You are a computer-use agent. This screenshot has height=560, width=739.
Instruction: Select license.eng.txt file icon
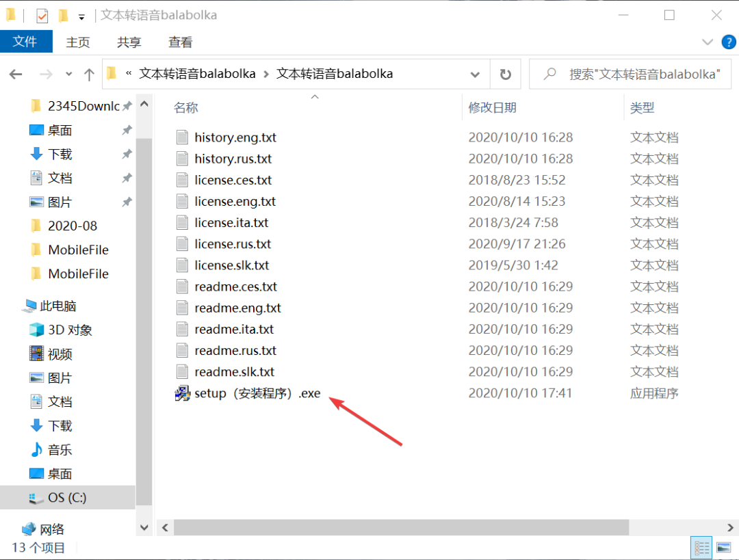(x=183, y=201)
